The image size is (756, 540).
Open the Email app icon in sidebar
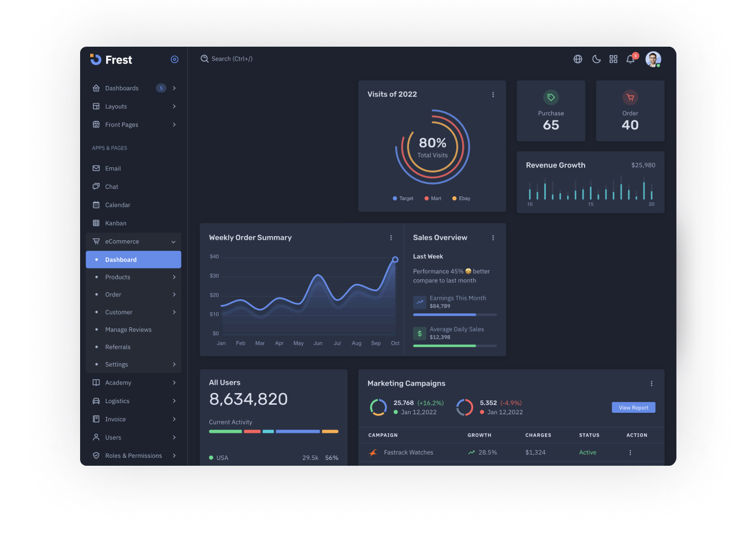click(x=96, y=168)
